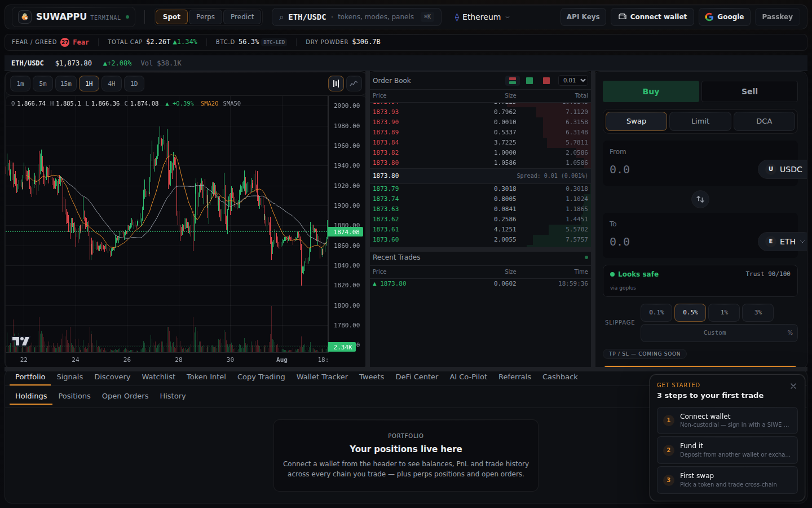Close the Get Started panel

click(793, 386)
